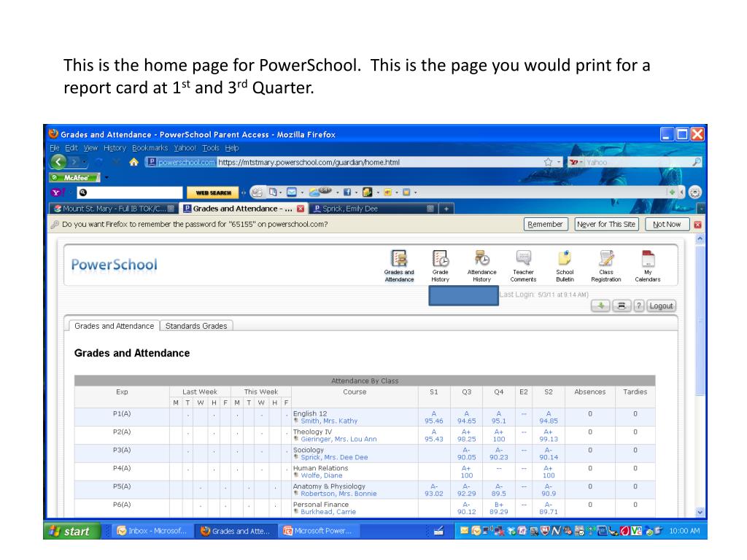The height and width of the screenshot is (560, 747).
Task: Open teacher link Robertson, Mrs. Bonnie
Action: point(338,494)
